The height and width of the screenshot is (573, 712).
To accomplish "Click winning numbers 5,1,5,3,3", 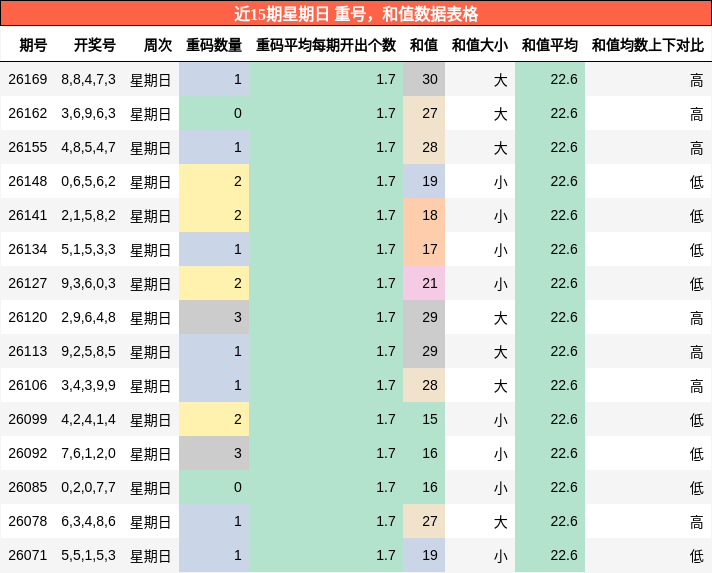I will 89,250.
